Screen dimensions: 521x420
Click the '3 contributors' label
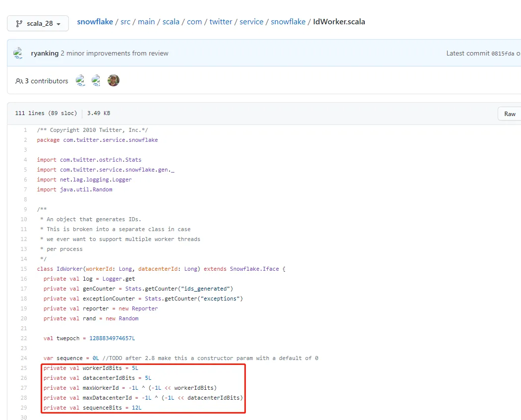(47, 81)
